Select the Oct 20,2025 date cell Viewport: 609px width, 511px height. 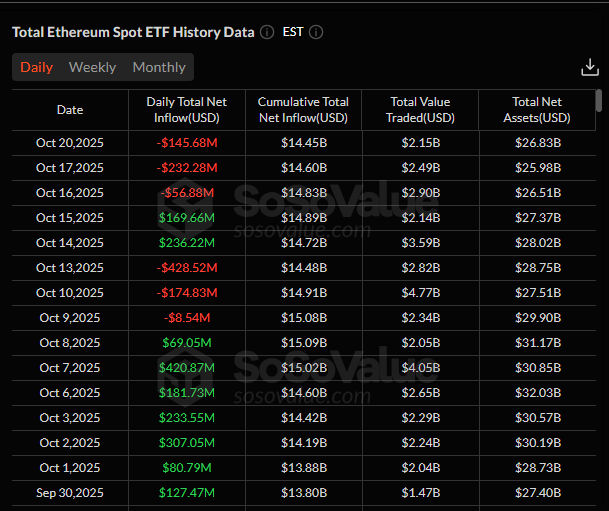point(70,143)
